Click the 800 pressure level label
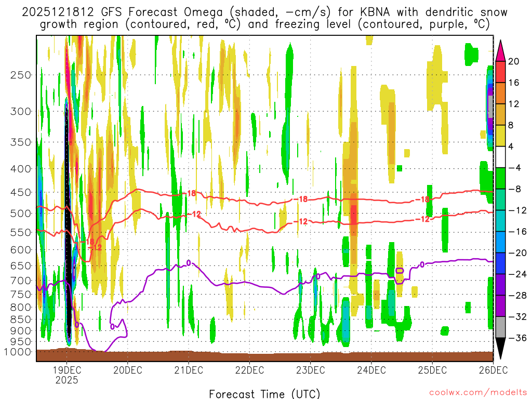Screen dimensions: 532x399 click(x=21, y=308)
